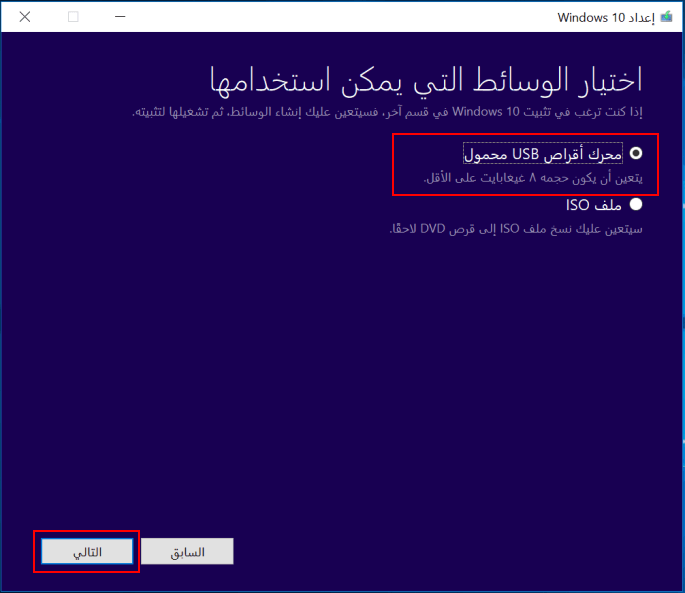Click the Windows 10 setup title bar icon
The image size is (685, 593).
pos(666,17)
